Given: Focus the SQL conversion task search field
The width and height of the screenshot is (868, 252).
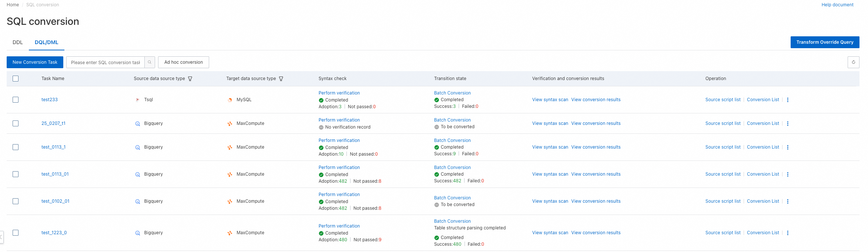Looking at the screenshot, I should tap(105, 62).
